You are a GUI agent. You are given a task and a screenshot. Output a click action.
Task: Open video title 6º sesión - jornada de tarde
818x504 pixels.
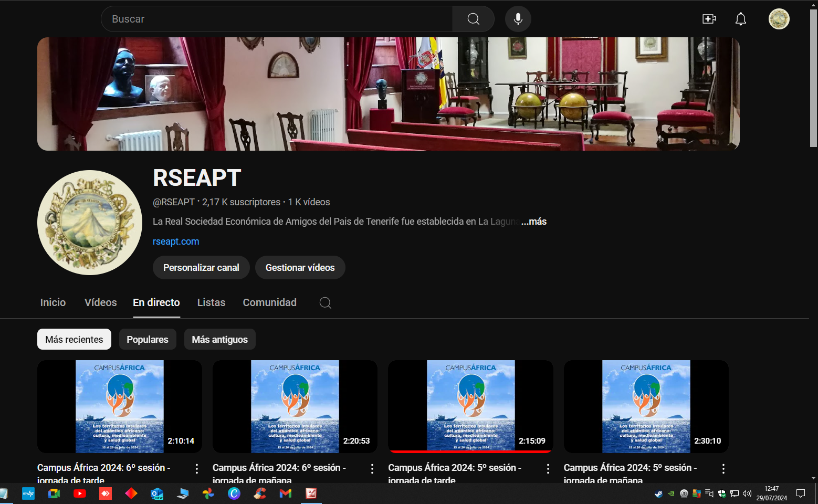[104, 473]
